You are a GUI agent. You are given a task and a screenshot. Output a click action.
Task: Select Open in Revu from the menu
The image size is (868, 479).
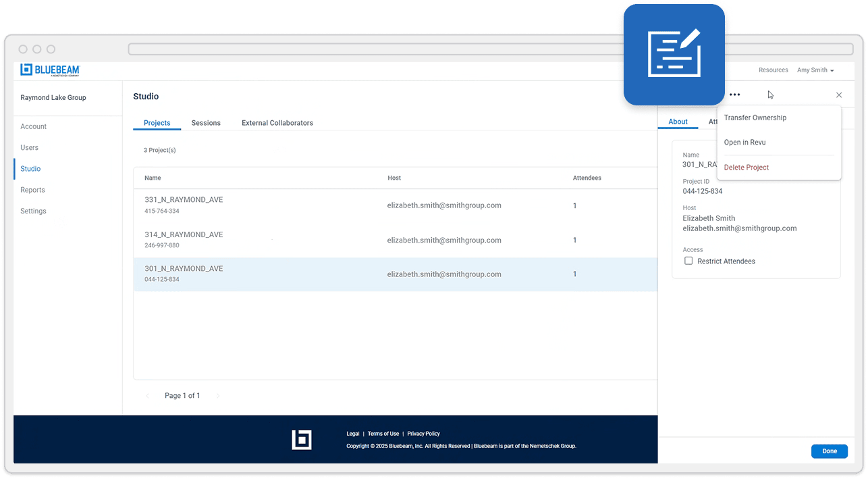(x=744, y=142)
